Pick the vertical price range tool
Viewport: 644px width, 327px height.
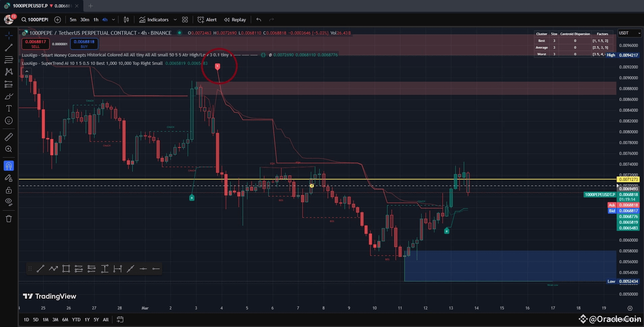click(105, 269)
